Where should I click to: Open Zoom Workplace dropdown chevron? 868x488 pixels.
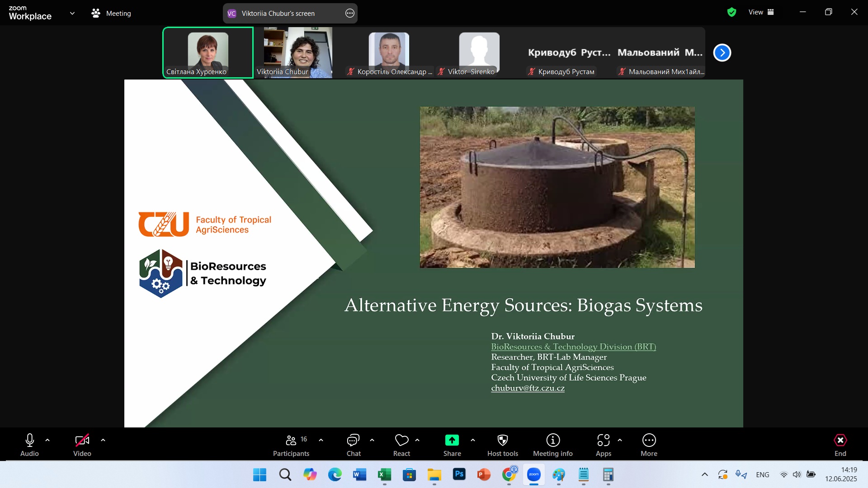[x=72, y=14]
